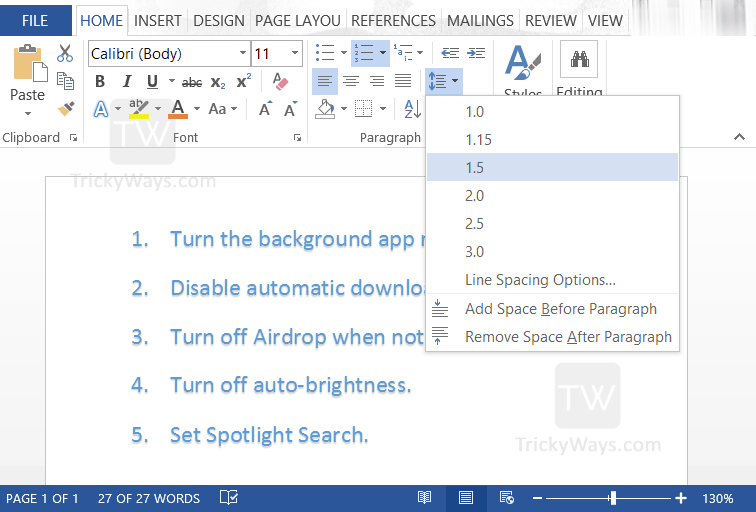This screenshot has width=756, height=512.
Task: Select Remove Space After Paragraph
Action: (553, 337)
